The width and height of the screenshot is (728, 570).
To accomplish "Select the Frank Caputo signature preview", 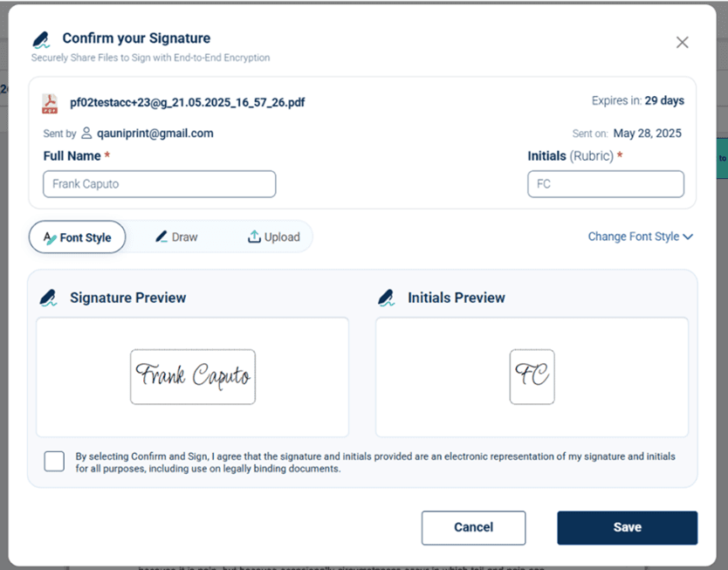I will (x=193, y=377).
